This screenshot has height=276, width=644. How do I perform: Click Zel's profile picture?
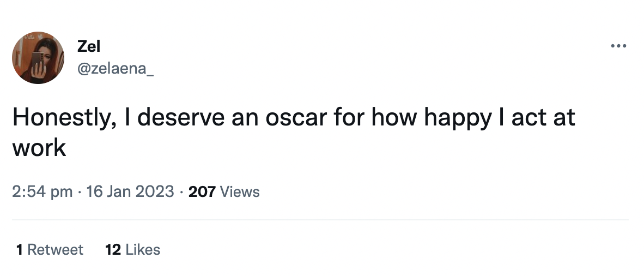click(x=38, y=57)
